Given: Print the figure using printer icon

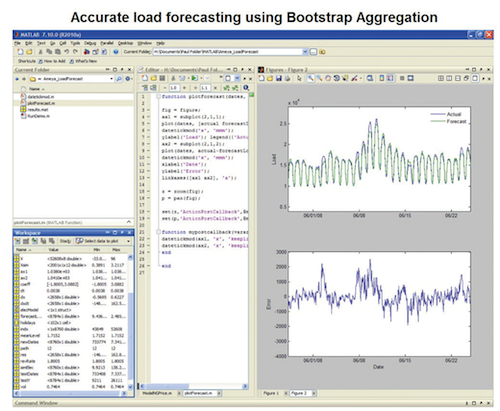Looking at the screenshot, I should (287, 78).
